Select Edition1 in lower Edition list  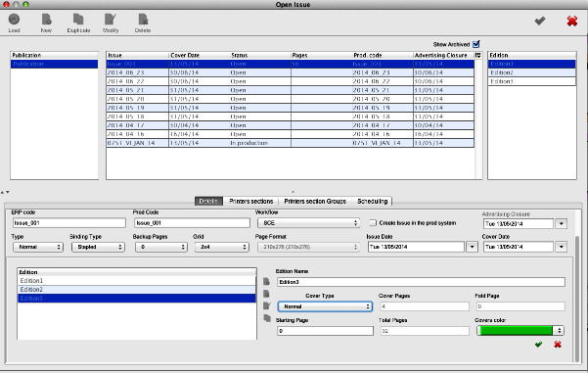click(x=137, y=281)
